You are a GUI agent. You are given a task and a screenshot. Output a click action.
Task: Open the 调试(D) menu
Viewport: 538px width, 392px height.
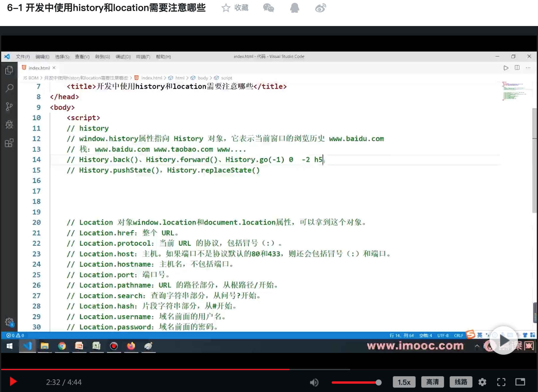pos(123,57)
